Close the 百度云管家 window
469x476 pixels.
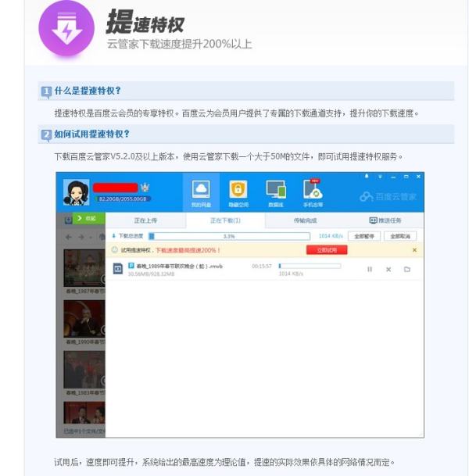[x=418, y=177]
